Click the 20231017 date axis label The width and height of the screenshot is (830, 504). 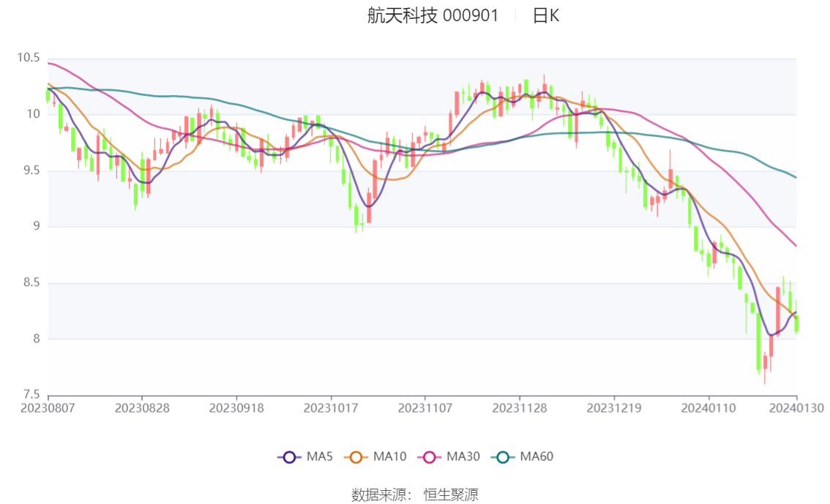[330, 408]
